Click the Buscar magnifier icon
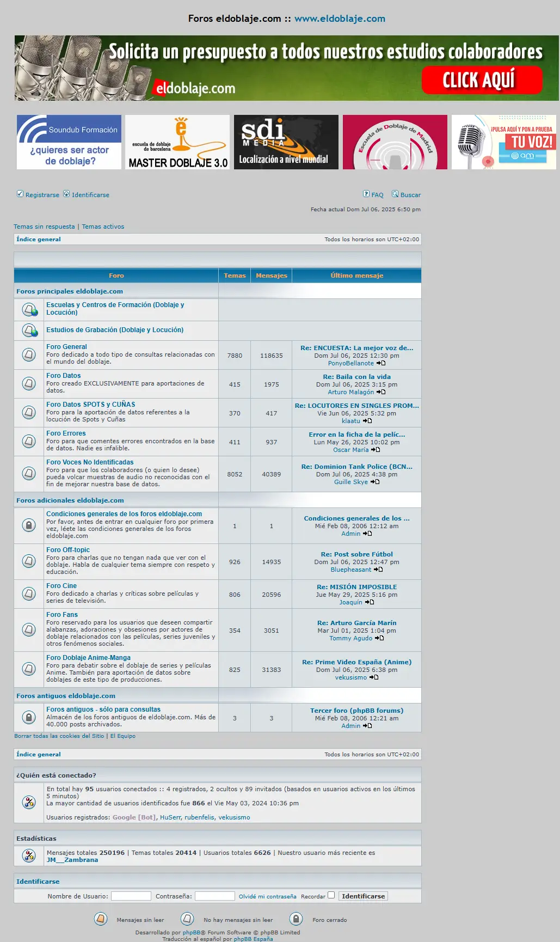The image size is (560, 942). 395,194
